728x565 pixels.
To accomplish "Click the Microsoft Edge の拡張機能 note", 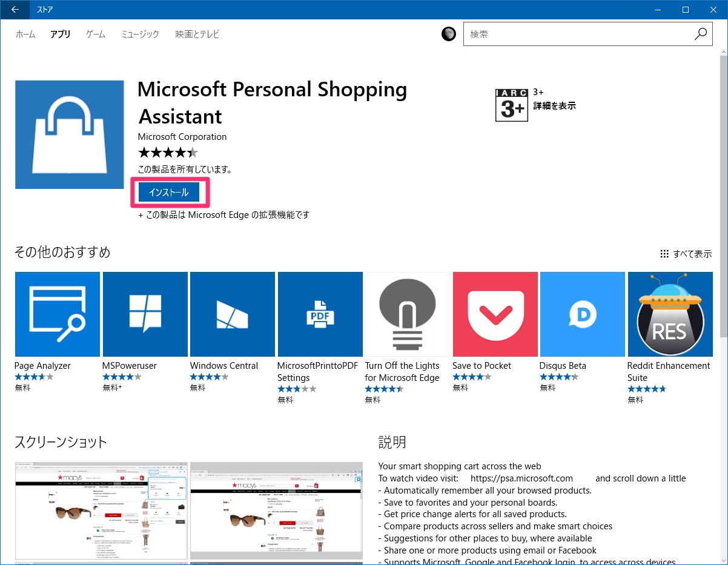I will tap(223, 214).
